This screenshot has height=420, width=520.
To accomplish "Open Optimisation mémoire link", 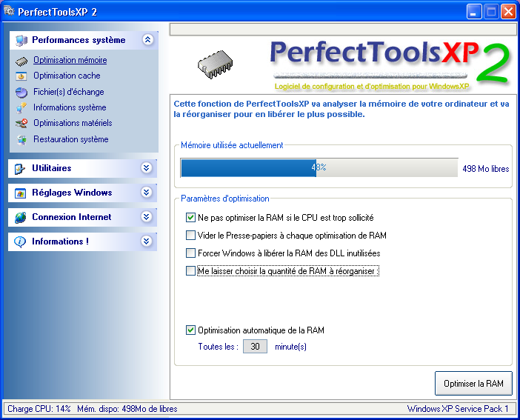I will [x=70, y=60].
